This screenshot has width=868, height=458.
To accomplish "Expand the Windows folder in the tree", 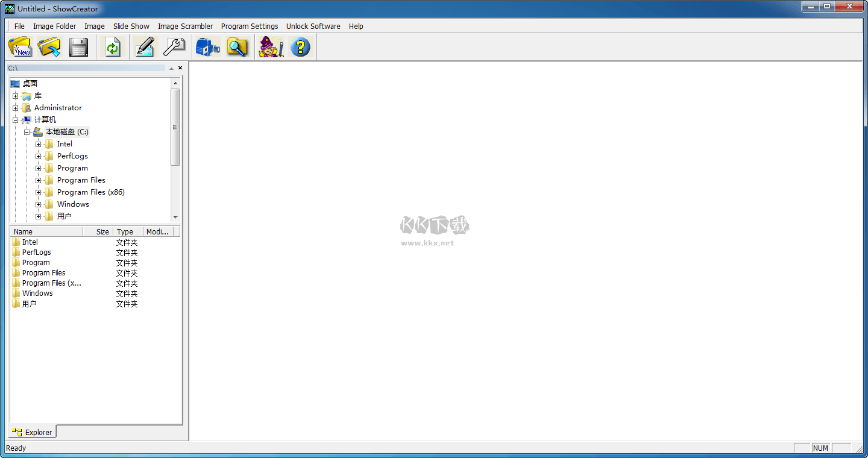I will [x=38, y=204].
